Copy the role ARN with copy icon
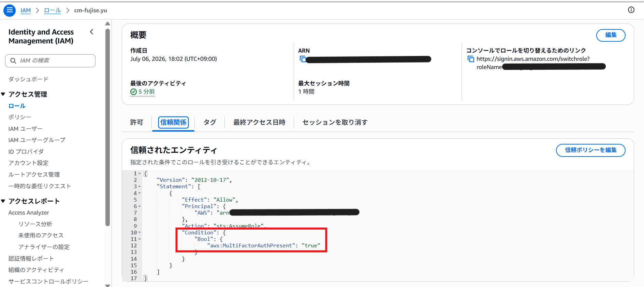 [303, 59]
